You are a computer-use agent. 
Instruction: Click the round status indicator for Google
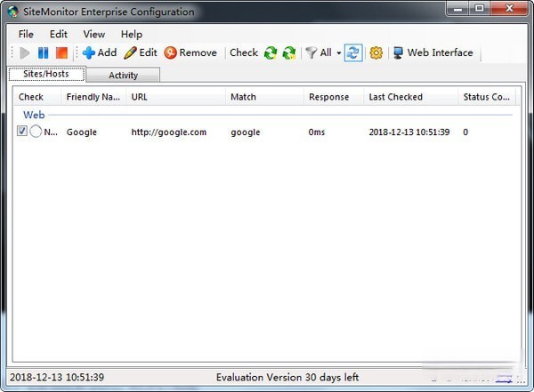[36, 132]
